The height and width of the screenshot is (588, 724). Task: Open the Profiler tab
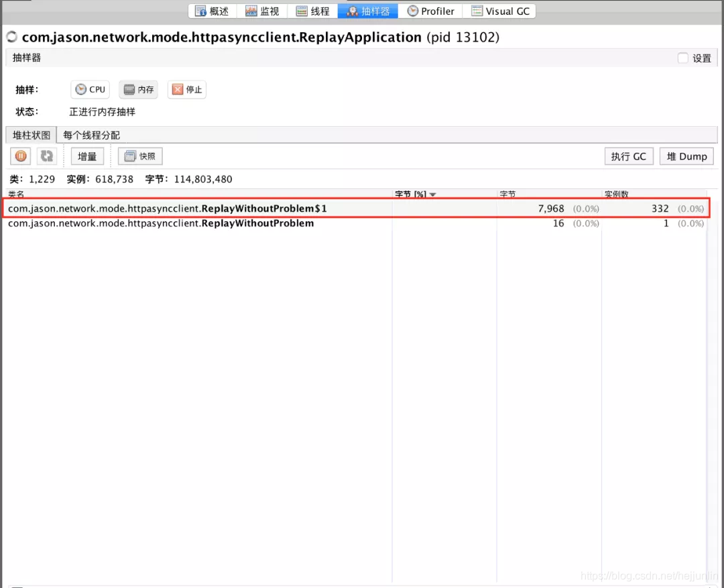(x=430, y=11)
